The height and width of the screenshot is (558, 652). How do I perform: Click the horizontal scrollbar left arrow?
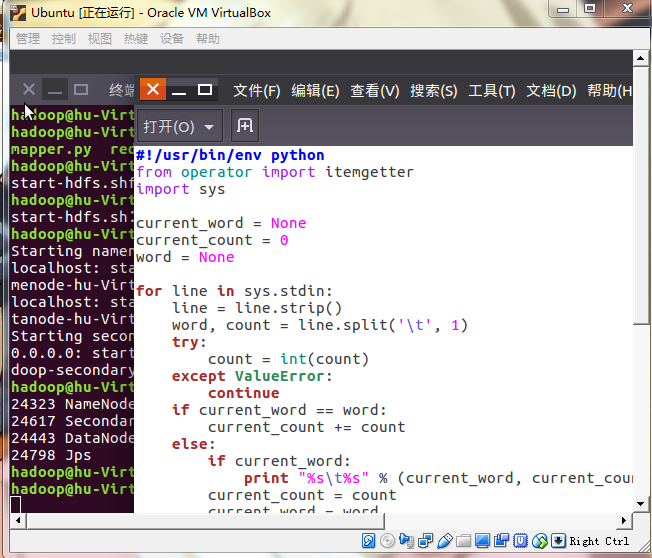click(18, 520)
